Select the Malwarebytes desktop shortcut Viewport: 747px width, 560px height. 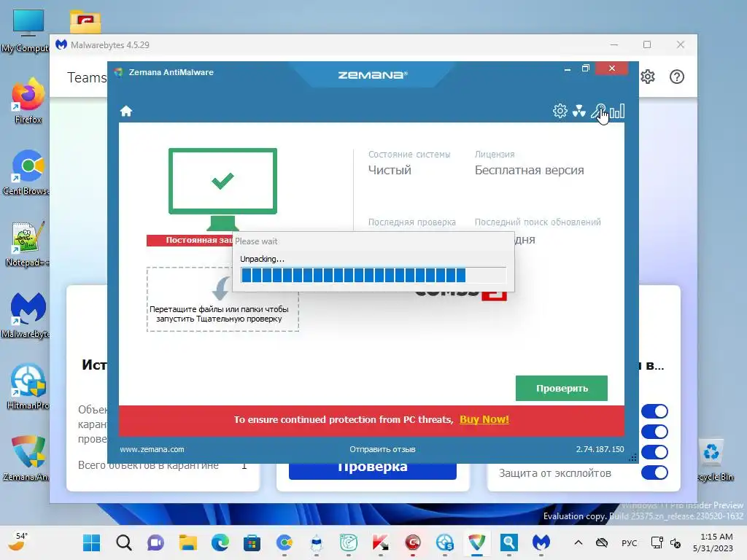pyautogui.click(x=27, y=315)
